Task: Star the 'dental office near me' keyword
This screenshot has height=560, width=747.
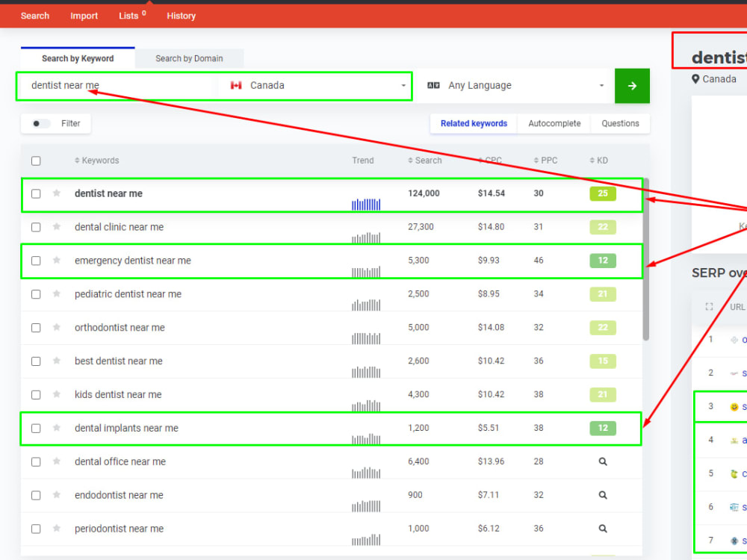Action: pyautogui.click(x=57, y=461)
